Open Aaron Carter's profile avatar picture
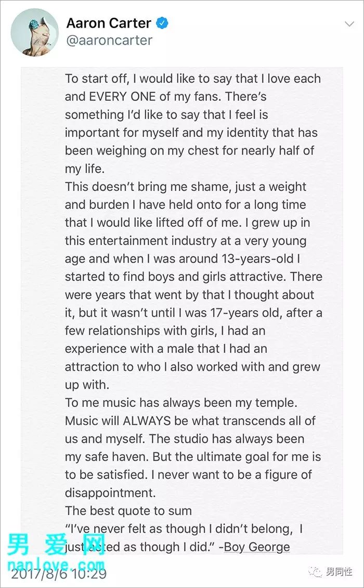The image size is (364, 588). [34, 32]
